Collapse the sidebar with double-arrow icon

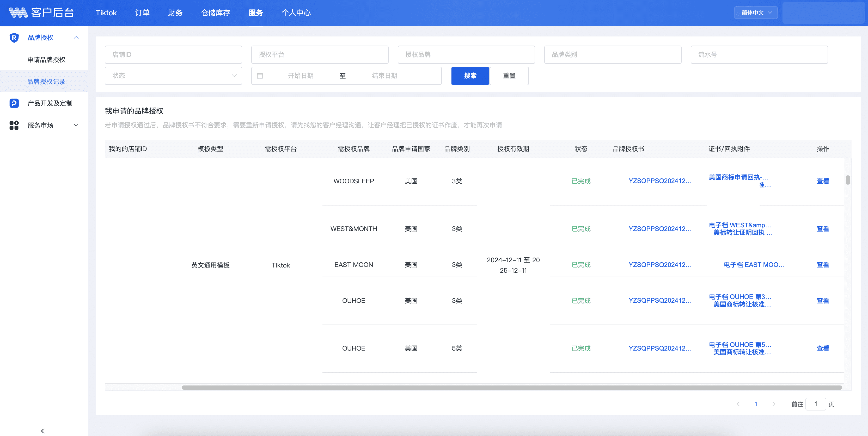42,431
